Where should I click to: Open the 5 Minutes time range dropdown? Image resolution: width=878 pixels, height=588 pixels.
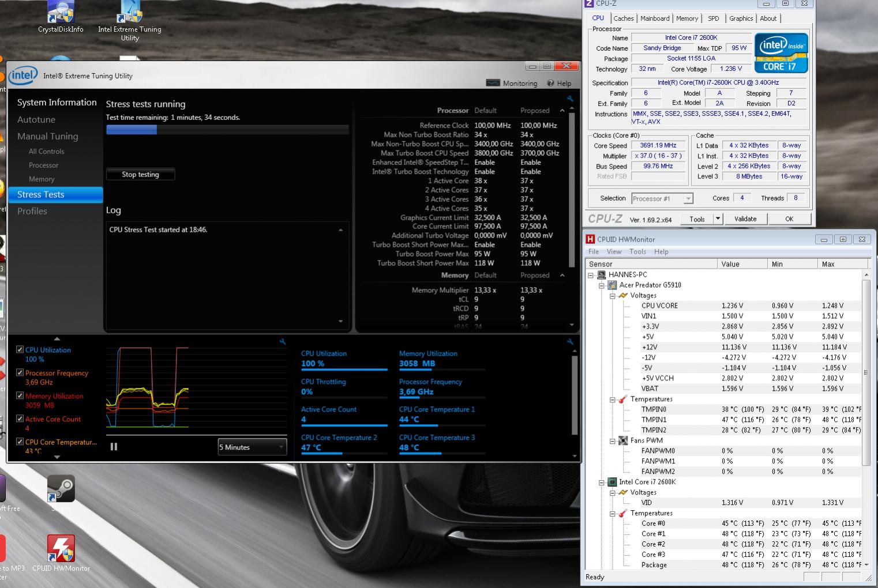tap(252, 447)
